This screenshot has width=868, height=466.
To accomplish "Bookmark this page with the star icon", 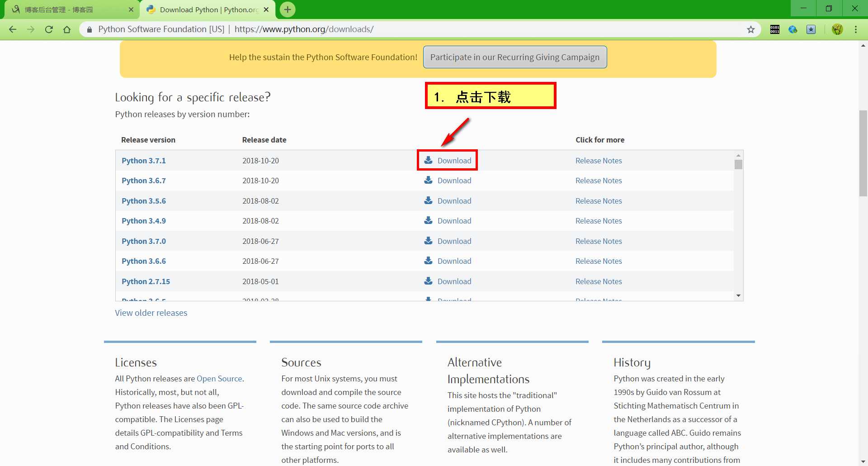I will click(751, 29).
